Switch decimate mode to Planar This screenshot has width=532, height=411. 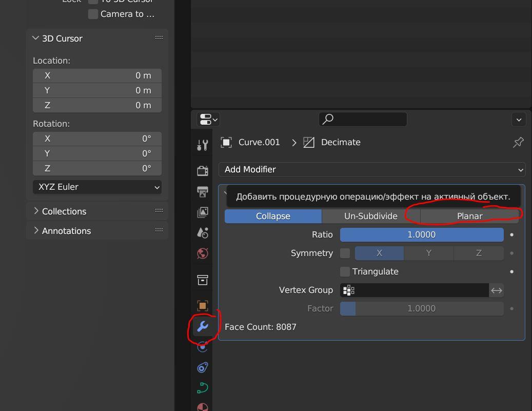click(469, 216)
